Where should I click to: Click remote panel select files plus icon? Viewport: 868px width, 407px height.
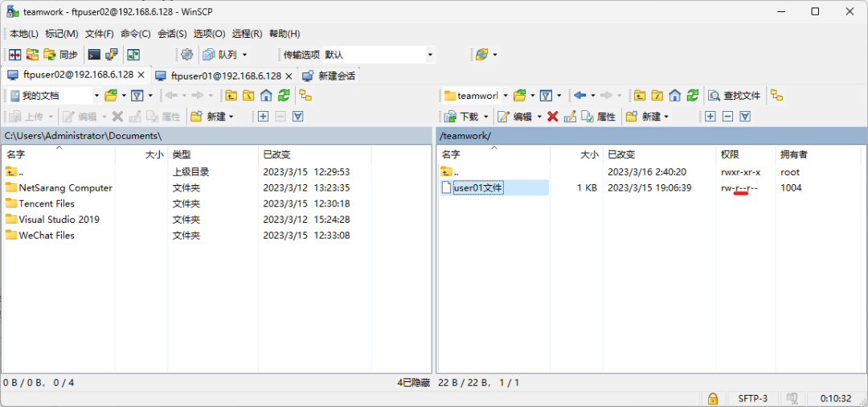[710, 117]
